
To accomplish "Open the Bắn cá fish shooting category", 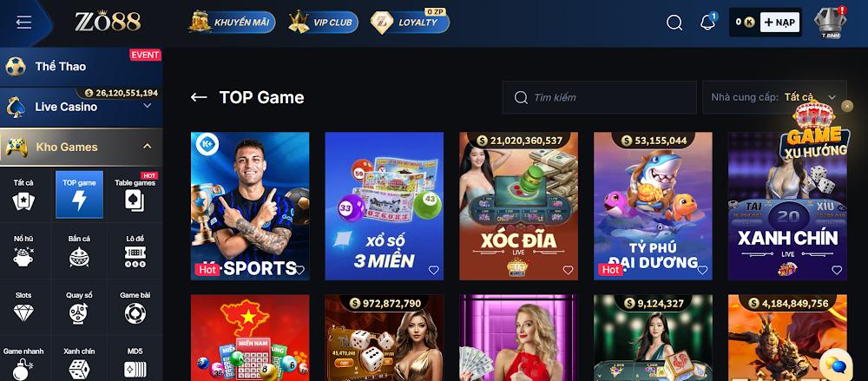I will point(79,252).
